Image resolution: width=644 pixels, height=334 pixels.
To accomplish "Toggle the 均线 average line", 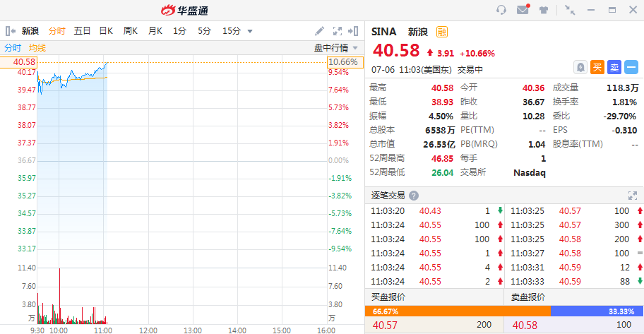I will pos(37,47).
